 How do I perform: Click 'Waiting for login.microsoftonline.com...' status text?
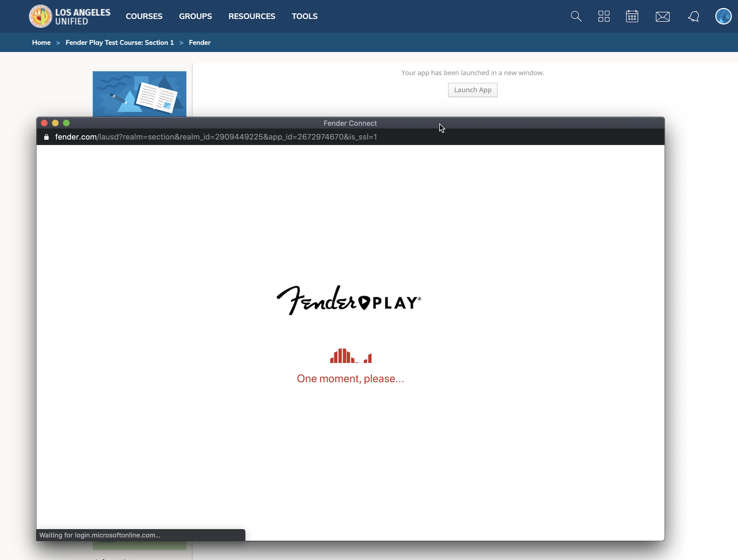click(100, 535)
